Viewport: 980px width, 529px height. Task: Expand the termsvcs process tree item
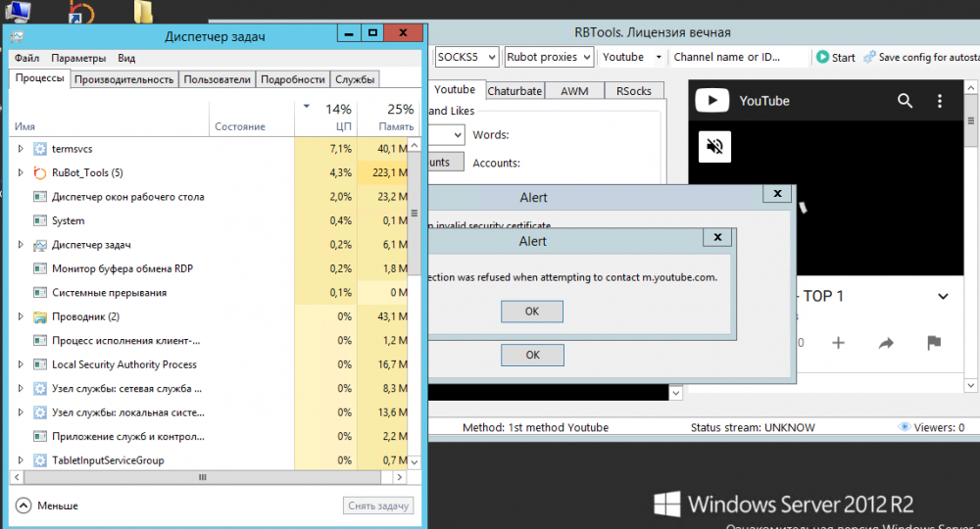coord(21,149)
